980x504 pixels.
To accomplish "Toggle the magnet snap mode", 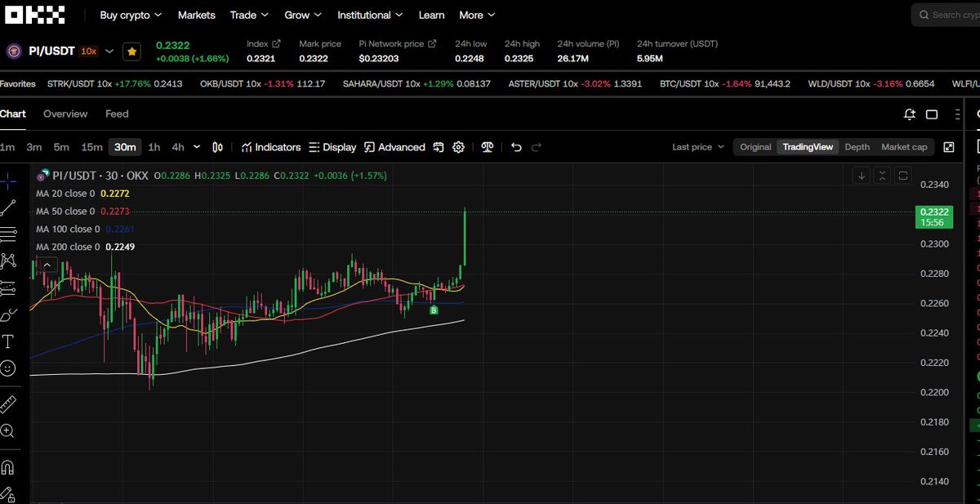I will [8, 467].
